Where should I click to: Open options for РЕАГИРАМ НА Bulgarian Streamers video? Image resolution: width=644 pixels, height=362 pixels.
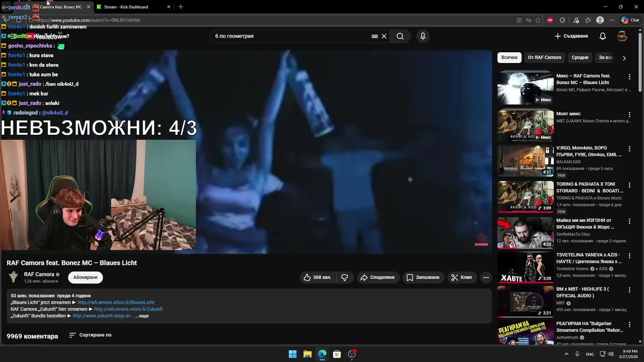coord(629,325)
